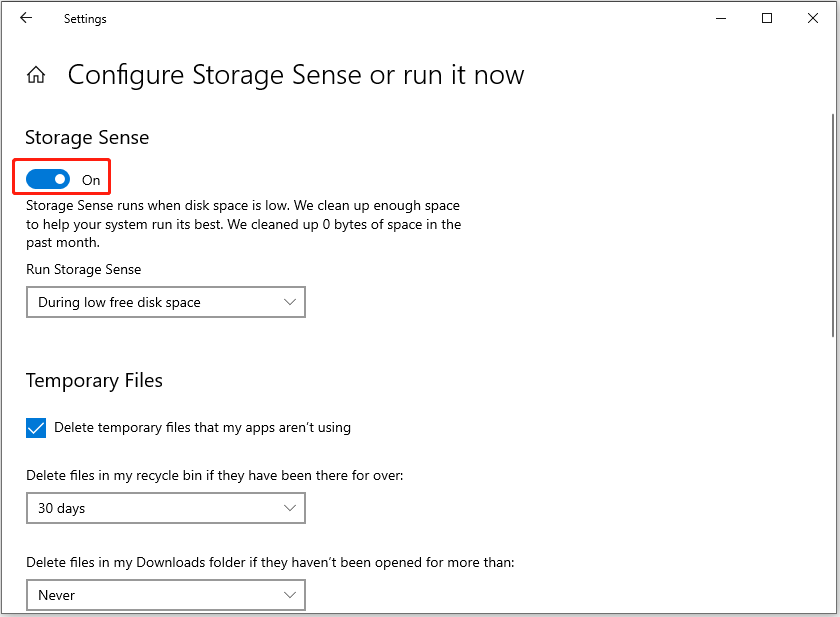Click the 'Delete temporary files that my apps aren't using' text

point(202,428)
